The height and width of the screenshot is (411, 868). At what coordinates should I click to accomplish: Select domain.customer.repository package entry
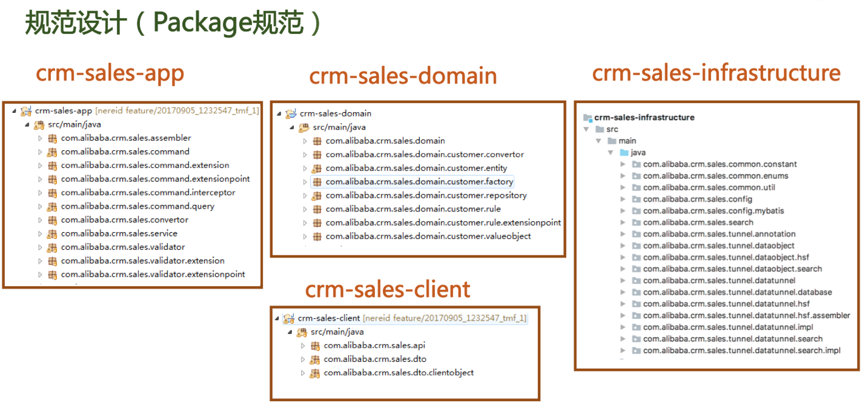tap(426, 195)
